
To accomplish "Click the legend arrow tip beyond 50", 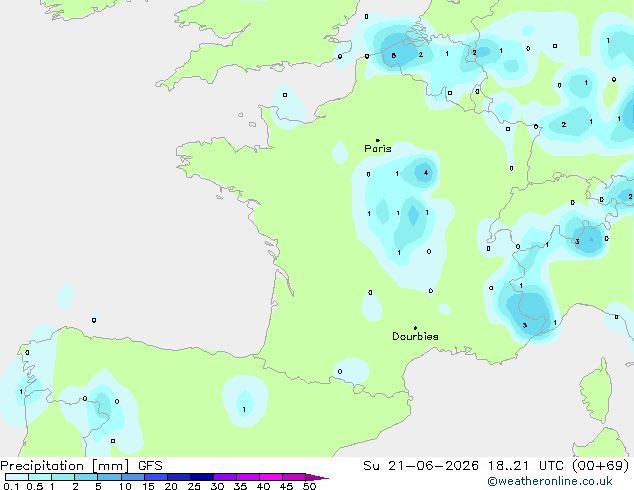I will (317, 478).
